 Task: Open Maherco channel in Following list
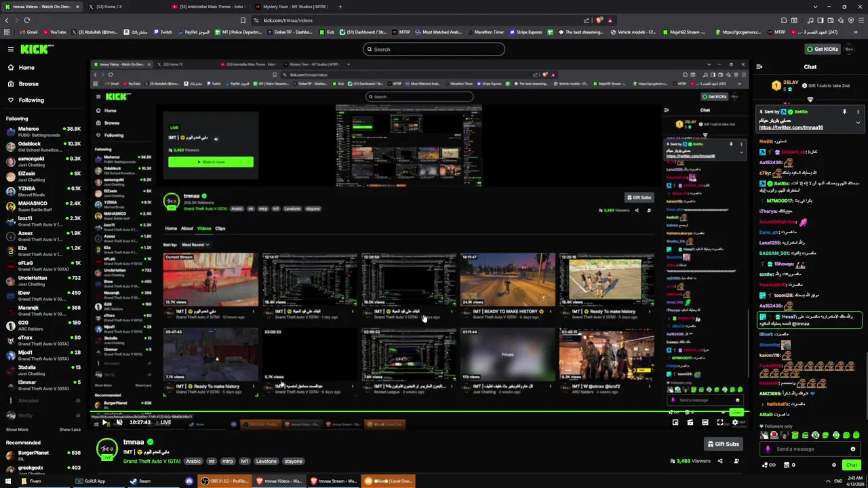tap(43, 131)
